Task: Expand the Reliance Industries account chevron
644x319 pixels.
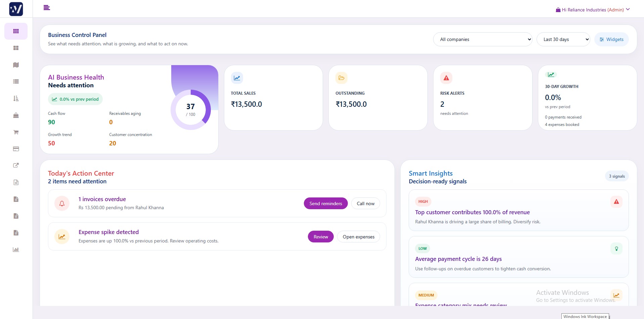Action: 628,9
